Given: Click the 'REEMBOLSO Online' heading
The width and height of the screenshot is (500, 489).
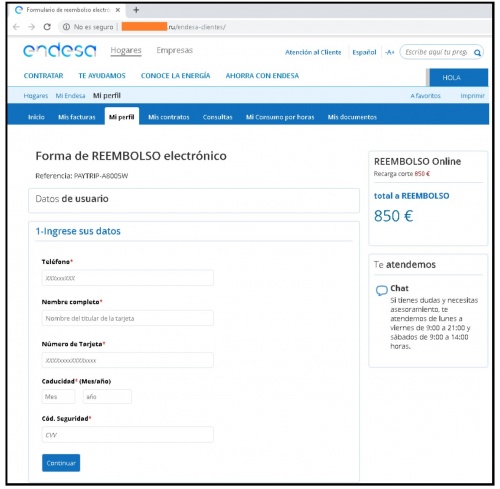Looking at the screenshot, I should pos(417,161).
